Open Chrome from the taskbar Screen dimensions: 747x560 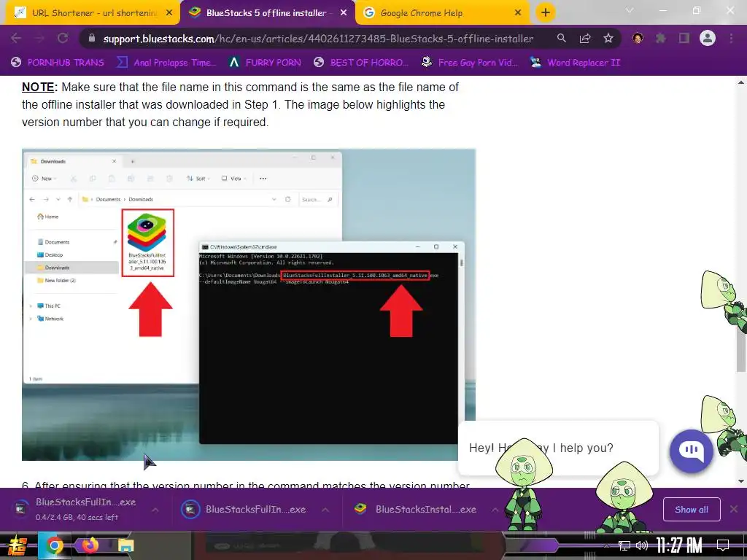click(54, 546)
